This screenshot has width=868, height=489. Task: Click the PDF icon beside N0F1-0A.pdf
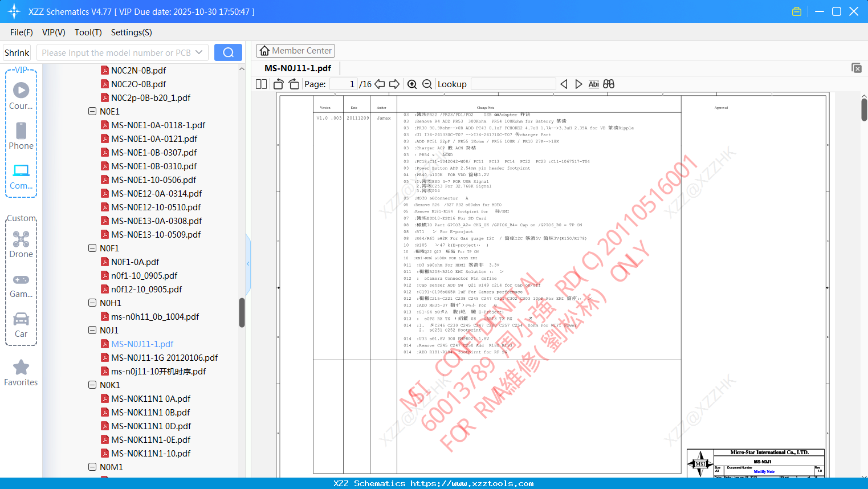point(105,262)
